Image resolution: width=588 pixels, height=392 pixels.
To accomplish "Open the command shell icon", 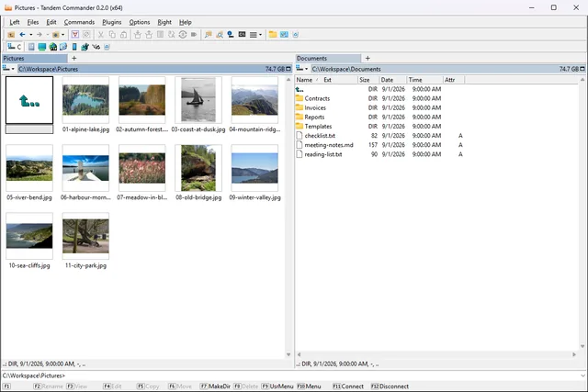I will click(x=242, y=35).
